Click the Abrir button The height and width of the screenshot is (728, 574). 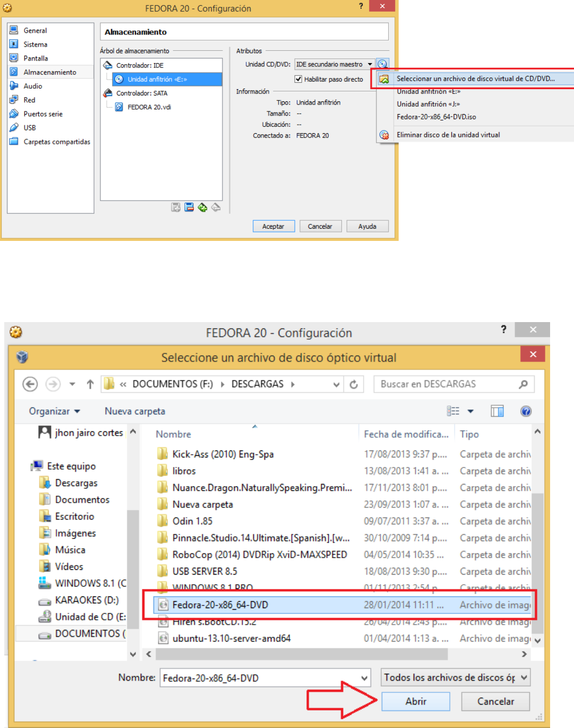tap(416, 701)
